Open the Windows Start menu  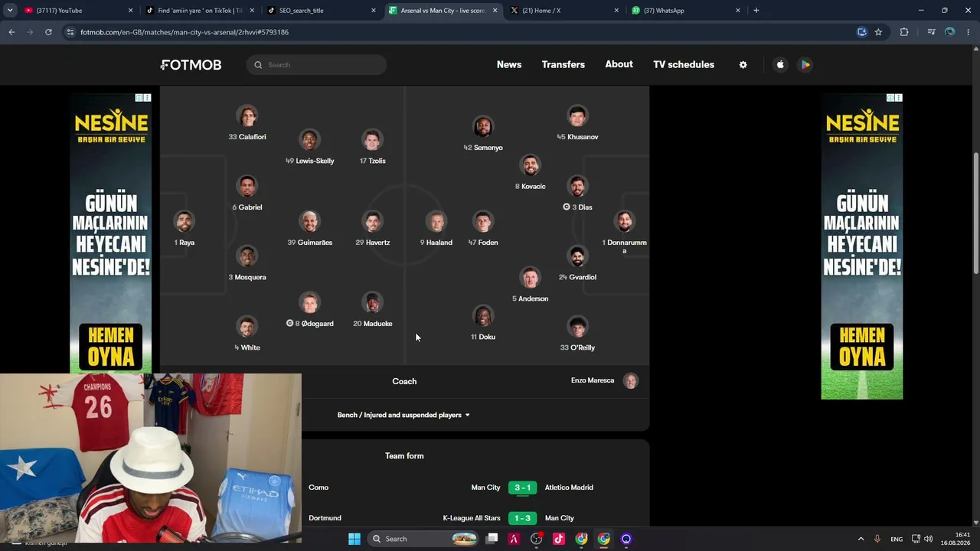[x=354, y=539]
